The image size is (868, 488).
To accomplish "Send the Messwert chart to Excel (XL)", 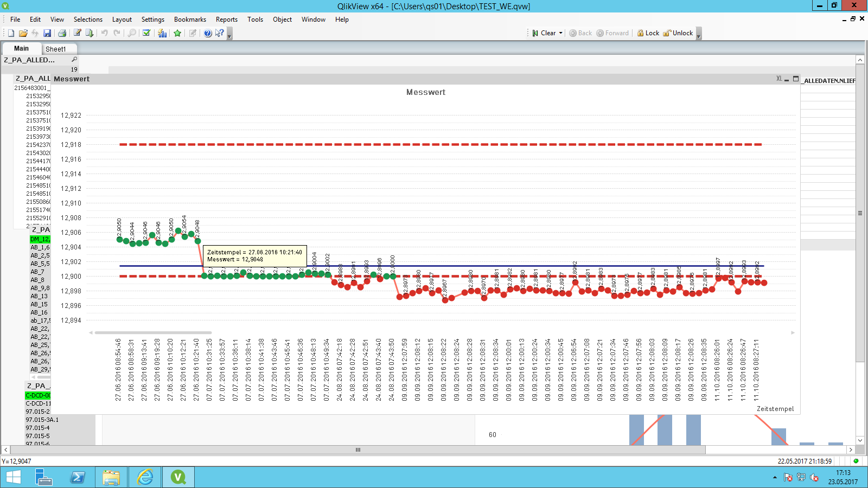I will coord(779,79).
